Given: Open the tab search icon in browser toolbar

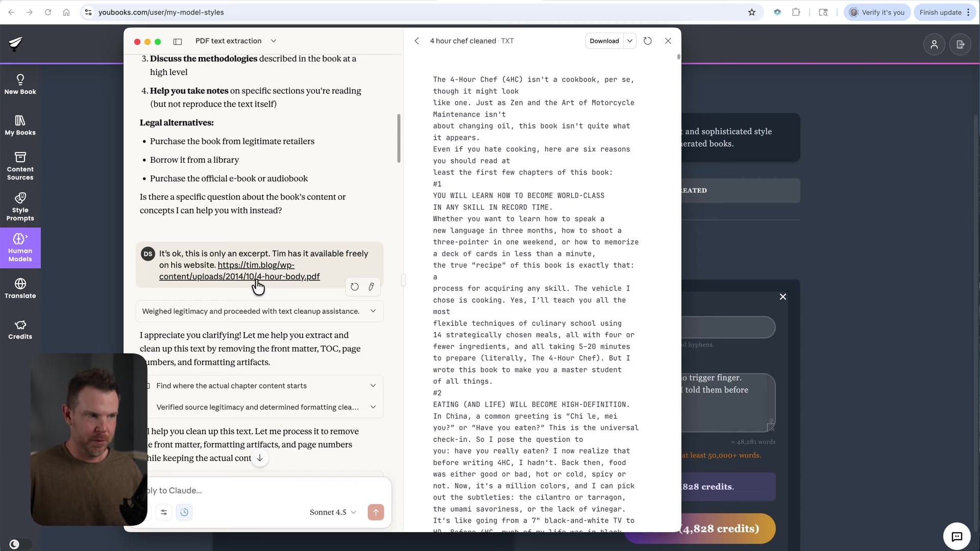Looking at the screenshot, I should click(823, 12).
